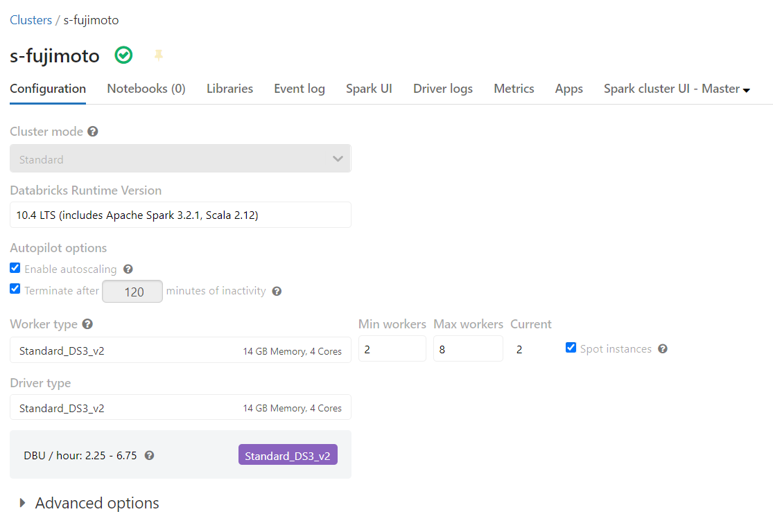Click the inactivity minutes field showing 120
This screenshot has height=532, width=773.
click(132, 292)
